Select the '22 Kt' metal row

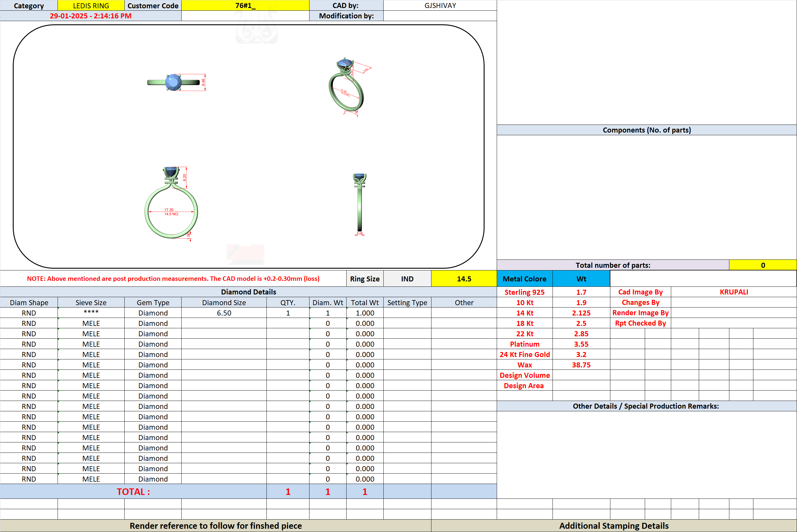(x=524, y=334)
